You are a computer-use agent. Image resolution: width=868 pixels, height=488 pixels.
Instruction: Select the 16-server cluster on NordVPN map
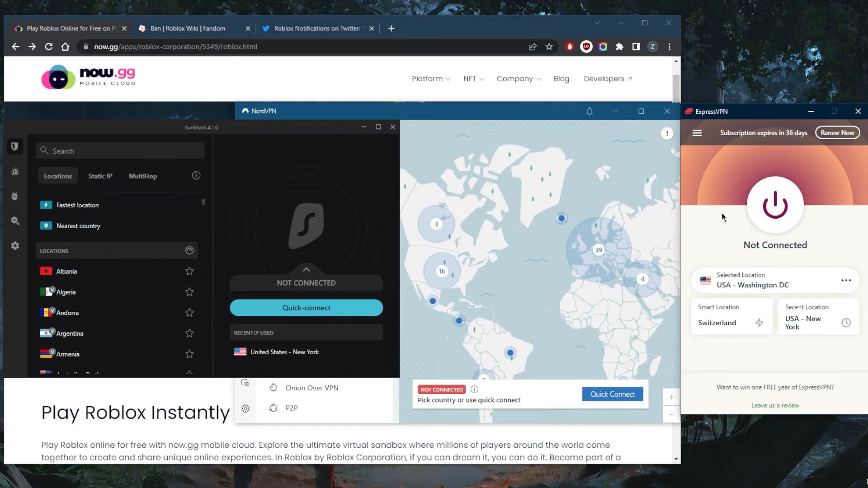tap(442, 271)
